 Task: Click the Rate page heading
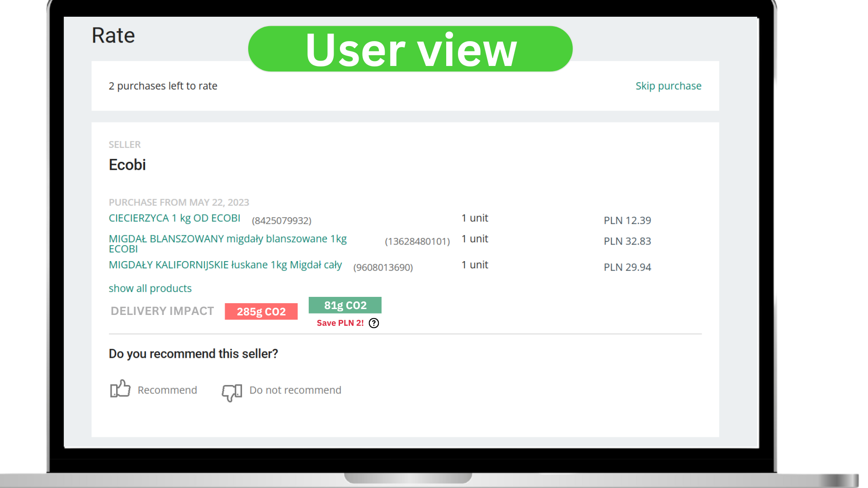pyautogui.click(x=113, y=35)
